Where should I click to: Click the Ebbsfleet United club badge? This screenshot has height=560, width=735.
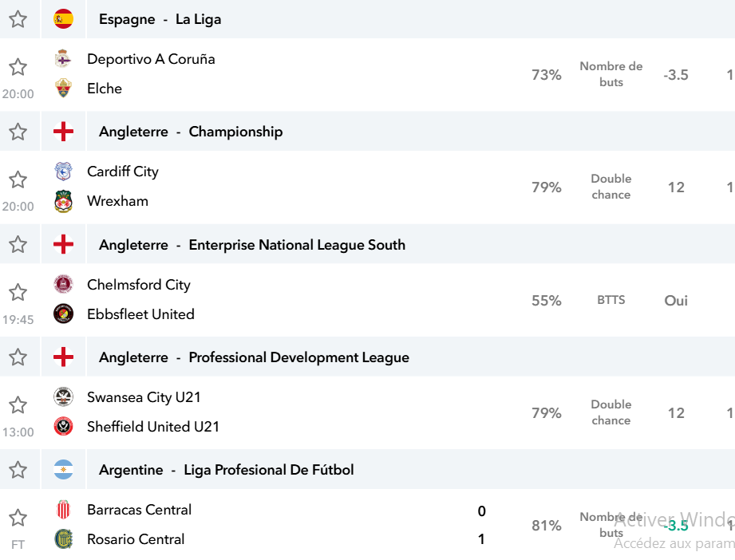pos(63,314)
